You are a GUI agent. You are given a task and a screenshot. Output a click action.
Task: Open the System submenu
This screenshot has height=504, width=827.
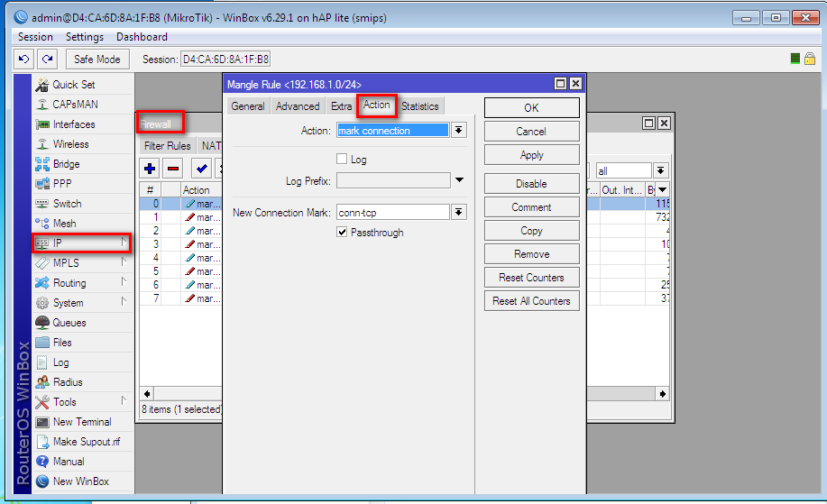[x=82, y=303]
